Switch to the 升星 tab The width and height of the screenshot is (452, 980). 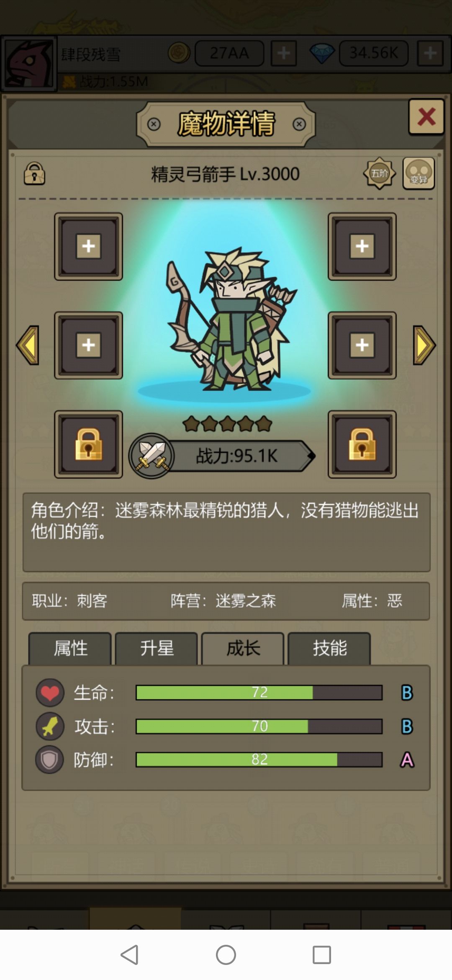(156, 648)
